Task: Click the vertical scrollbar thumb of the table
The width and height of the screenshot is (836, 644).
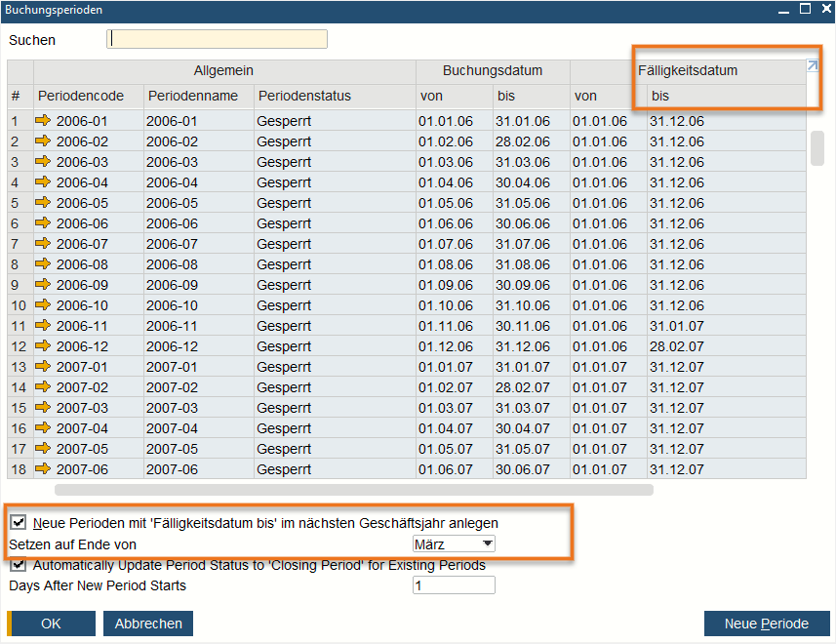Action: pyautogui.click(x=817, y=147)
